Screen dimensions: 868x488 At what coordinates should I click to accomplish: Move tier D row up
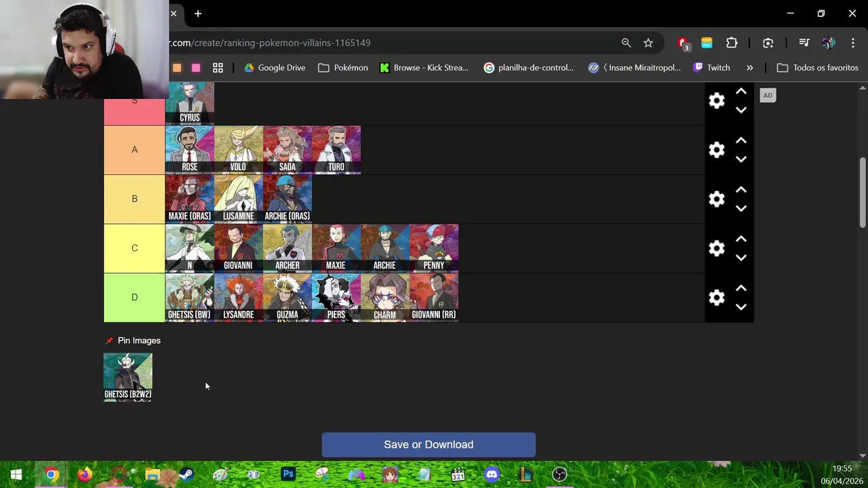click(x=741, y=289)
